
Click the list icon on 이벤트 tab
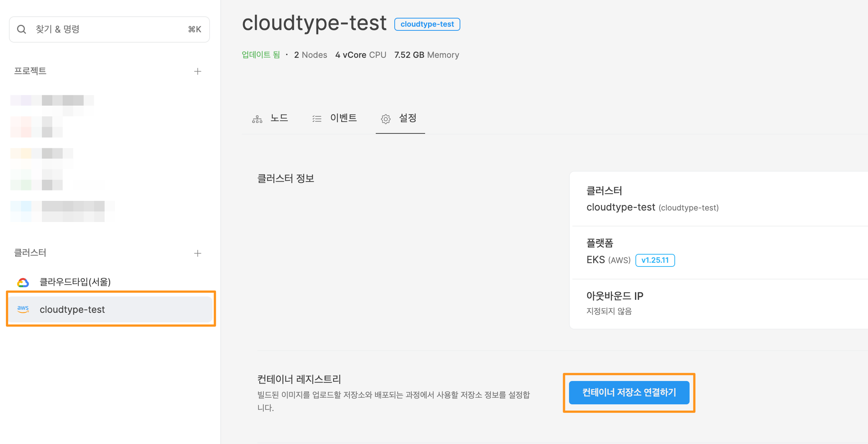[317, 118]
